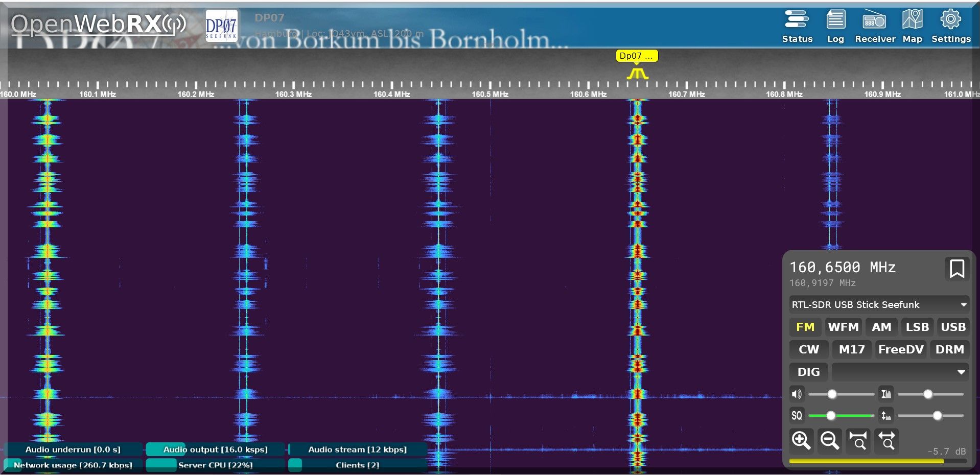Open the Map view
This screenshot has width=980, height=475.
[912, 27]
